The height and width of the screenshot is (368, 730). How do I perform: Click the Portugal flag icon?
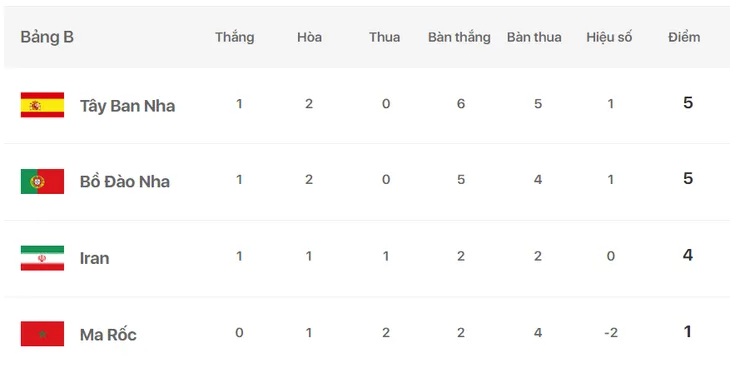coord(42,181)
